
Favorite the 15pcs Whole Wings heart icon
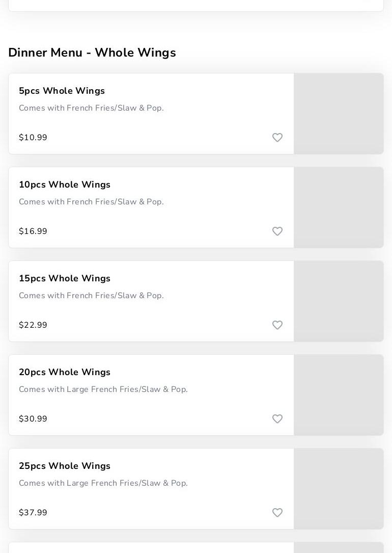pos(277,325)
